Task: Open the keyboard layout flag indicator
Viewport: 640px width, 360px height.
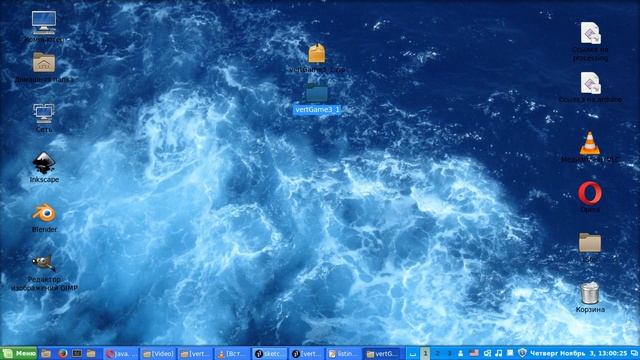Action: pyautogui.click(x=474, y=353)
